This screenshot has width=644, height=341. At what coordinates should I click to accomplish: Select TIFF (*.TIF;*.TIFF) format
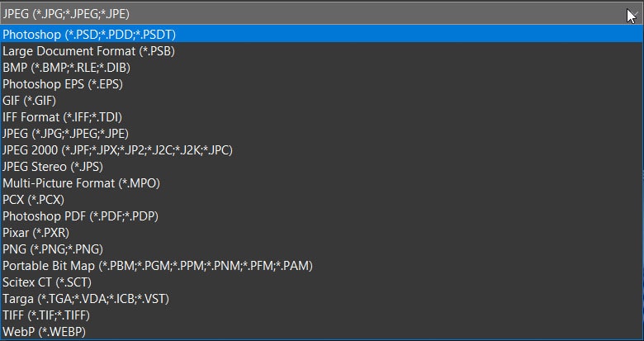tap(322, 315)
